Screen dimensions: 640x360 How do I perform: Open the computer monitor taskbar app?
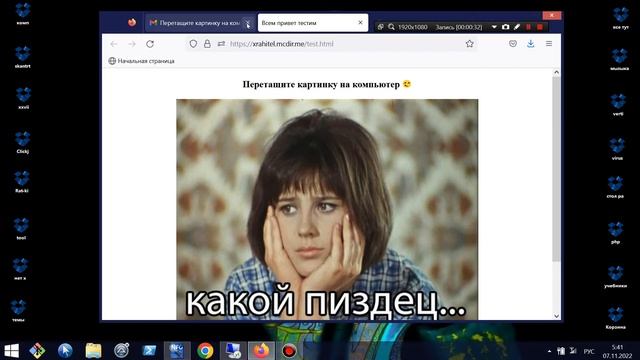click(233, 351)
